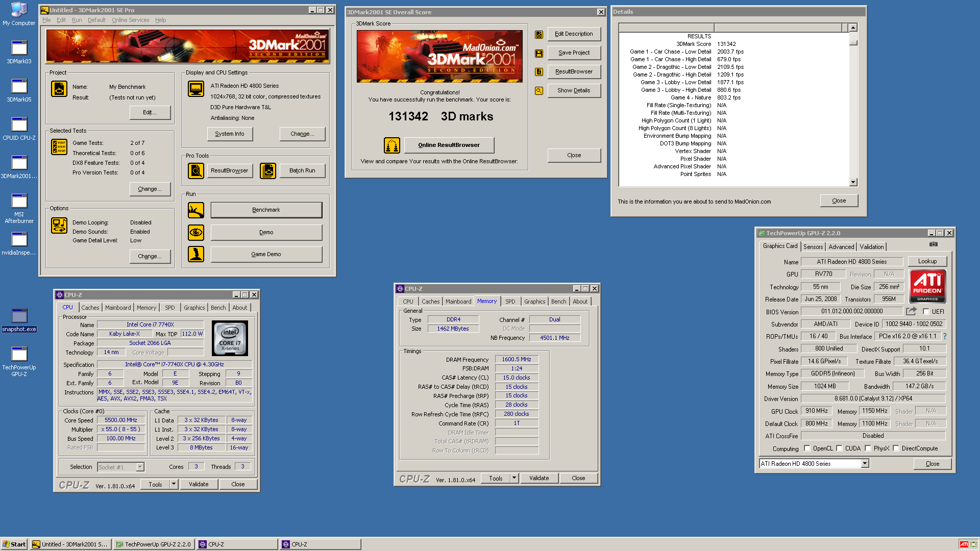Expand Tools dropdown arrow in CPU tab CPU-Z
The height and width of the screenshot is (551, 980).
point(174,484)
